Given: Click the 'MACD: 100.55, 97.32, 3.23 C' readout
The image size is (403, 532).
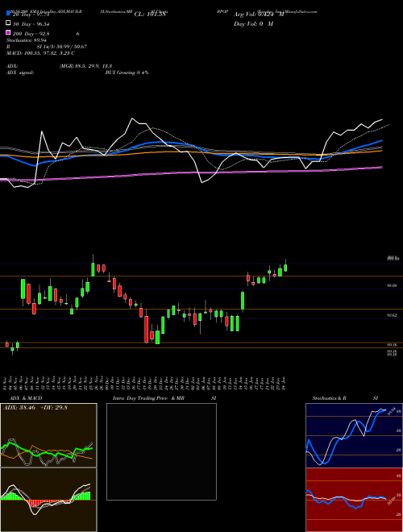Looking at the screenshot, I should [x=41, y=53].
